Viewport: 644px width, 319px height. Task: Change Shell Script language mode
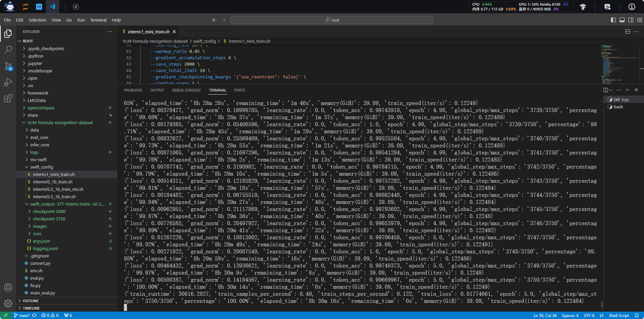(x=619, y=315)
